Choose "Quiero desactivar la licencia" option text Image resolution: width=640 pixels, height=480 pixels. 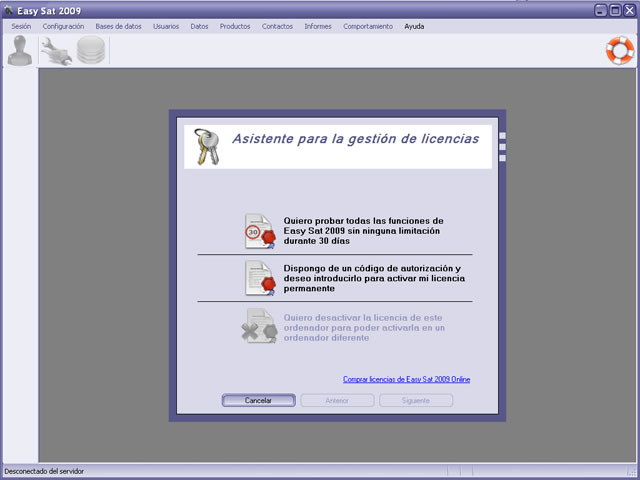coord(364,328)
